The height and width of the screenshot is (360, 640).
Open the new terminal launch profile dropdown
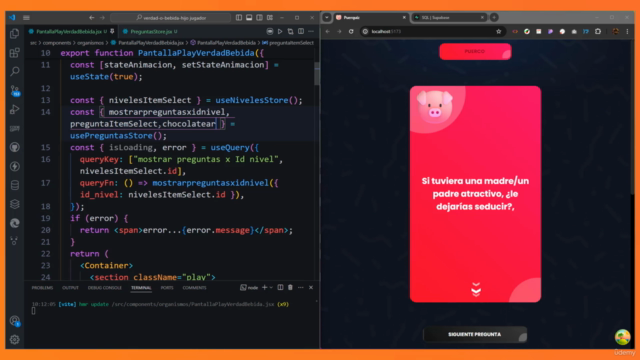[x=271, y=288]
